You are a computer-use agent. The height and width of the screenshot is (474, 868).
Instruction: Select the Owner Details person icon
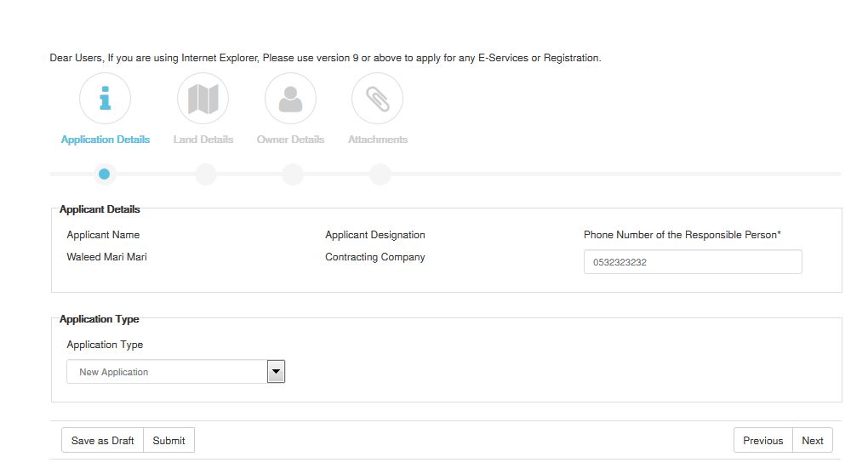[x=291, y=99]
